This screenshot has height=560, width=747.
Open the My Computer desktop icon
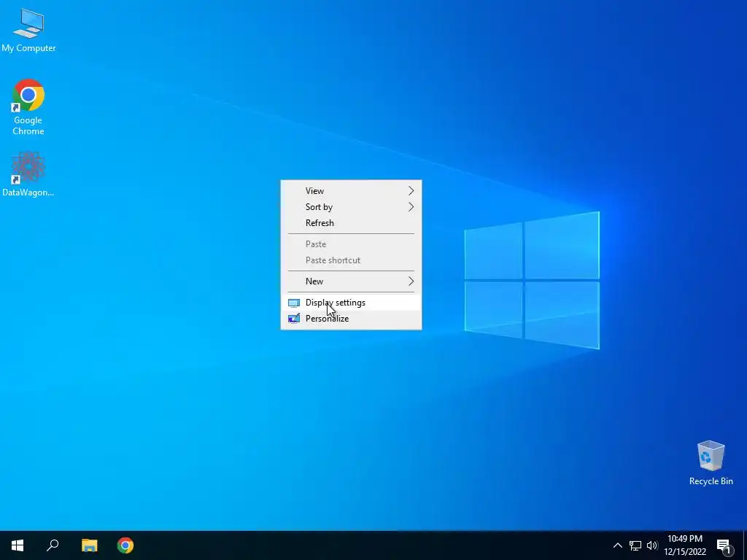[x=28, y=30]
